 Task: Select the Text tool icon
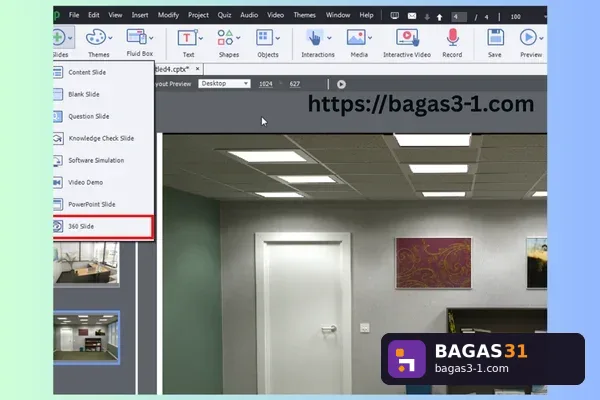[187, 38]
